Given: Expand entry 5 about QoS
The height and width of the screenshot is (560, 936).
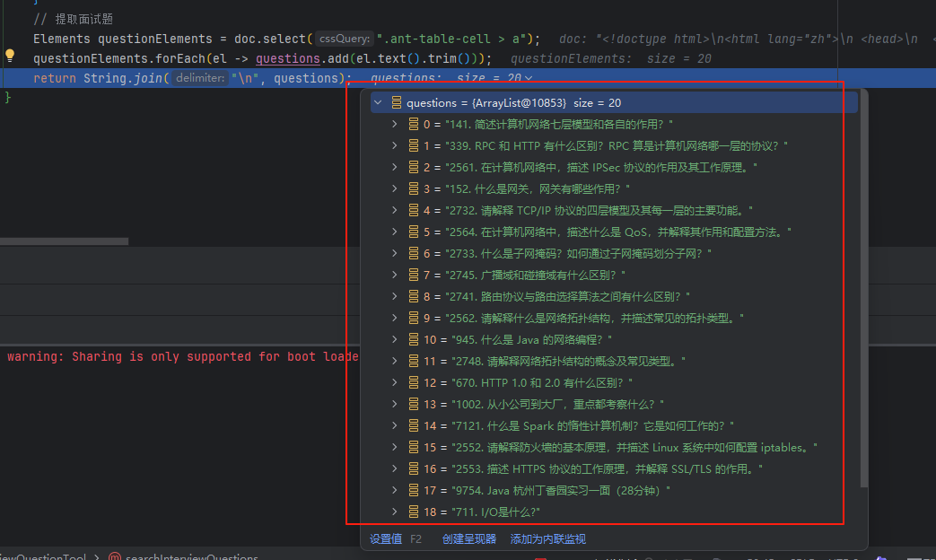Looking at the screenshot, I should (395, 232).
